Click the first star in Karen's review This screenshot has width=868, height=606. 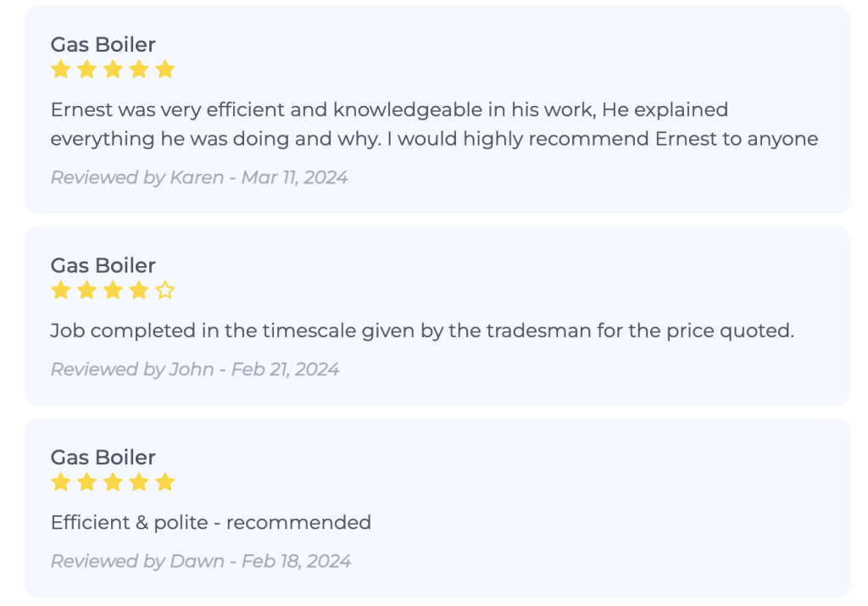[60, 69]
